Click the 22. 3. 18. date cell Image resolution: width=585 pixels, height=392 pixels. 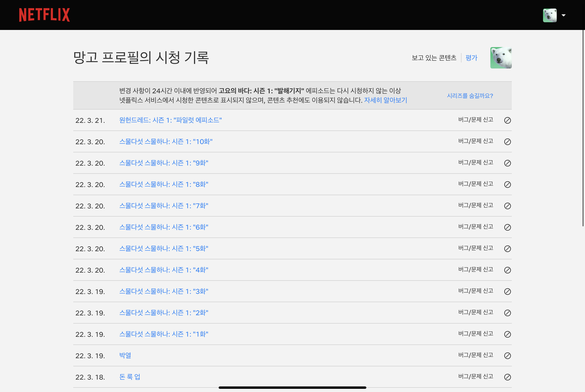(x=90, y=377)
